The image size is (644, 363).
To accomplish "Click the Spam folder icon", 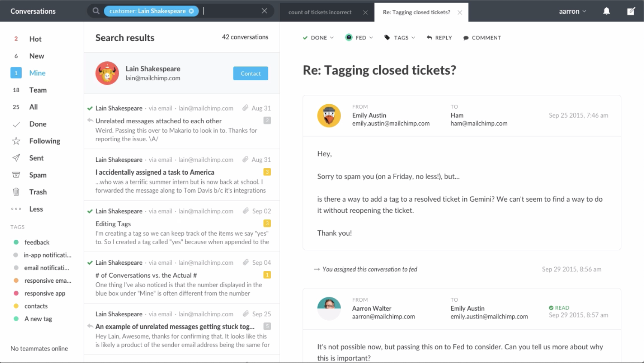I will coord(16,175).
